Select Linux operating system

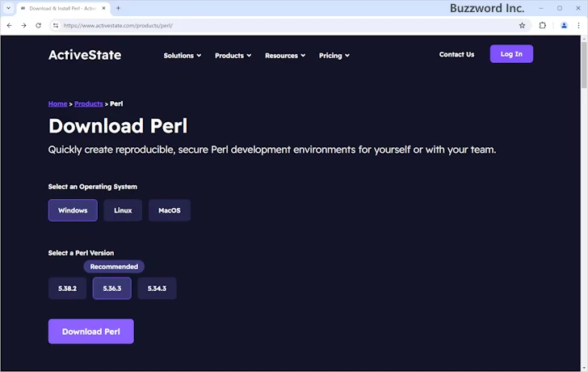coord(123,210)
